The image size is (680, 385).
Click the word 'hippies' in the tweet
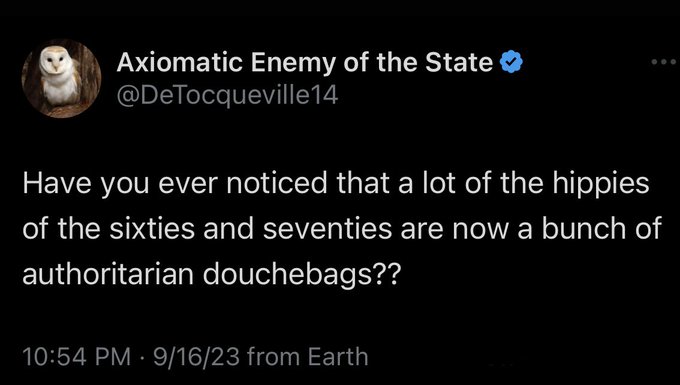point(600,184)
